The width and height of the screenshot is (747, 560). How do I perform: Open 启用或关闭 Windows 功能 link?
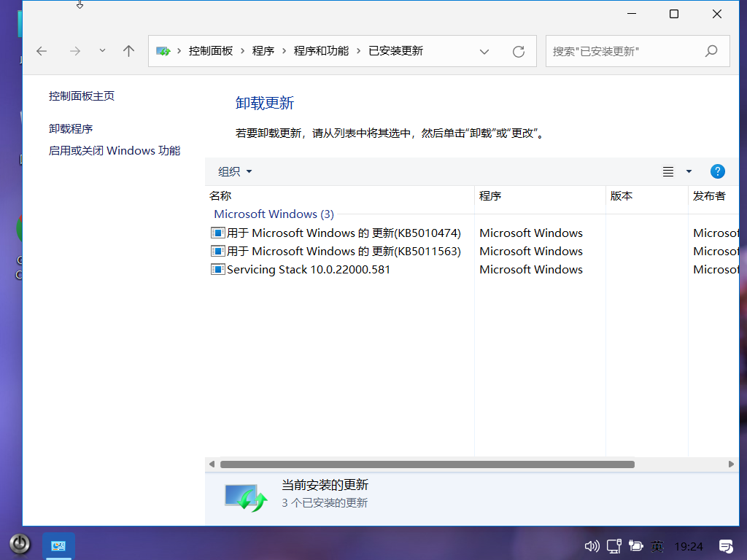[x=115, y=150]
